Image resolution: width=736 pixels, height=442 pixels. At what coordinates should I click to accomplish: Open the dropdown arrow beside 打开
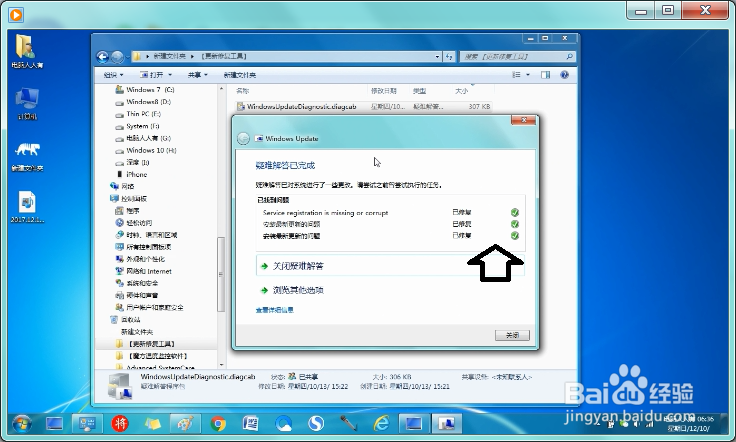(x=170, y=75)
